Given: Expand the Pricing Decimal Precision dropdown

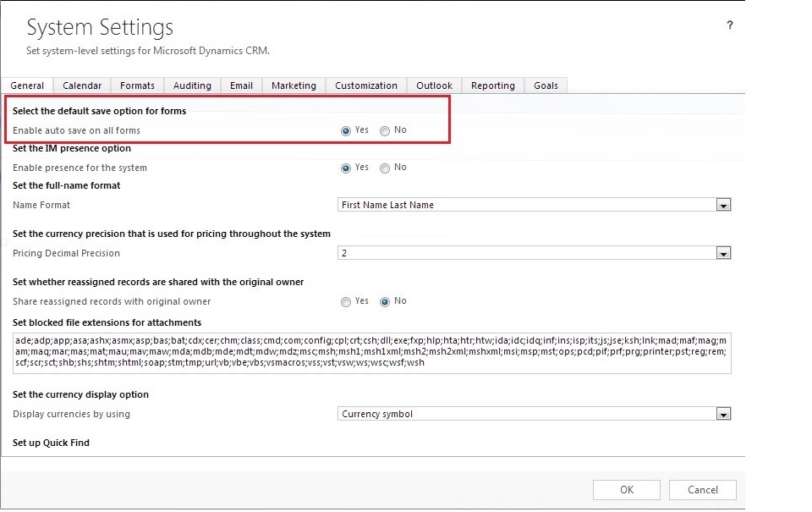Looking at the screenshot, I should pos(722,253).
